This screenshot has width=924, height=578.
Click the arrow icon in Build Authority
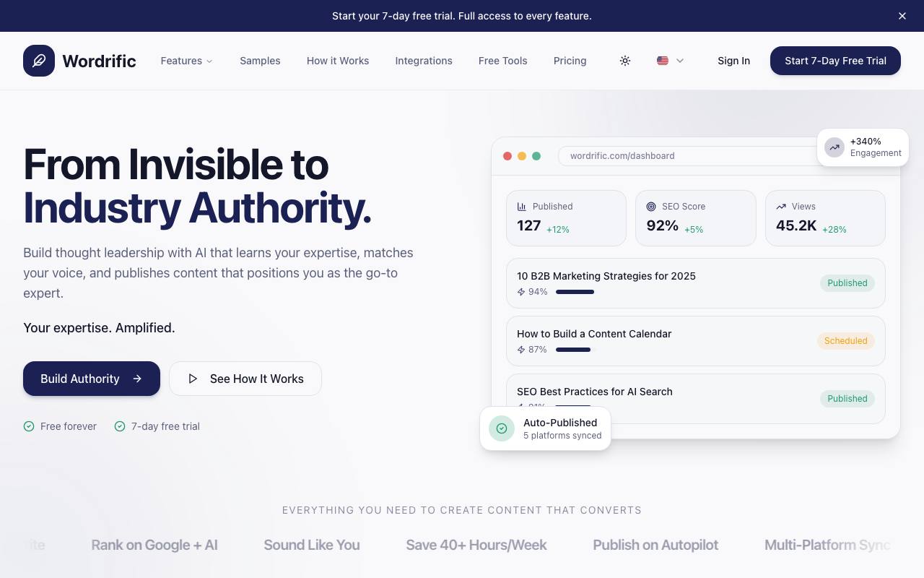tap(137, 379)
